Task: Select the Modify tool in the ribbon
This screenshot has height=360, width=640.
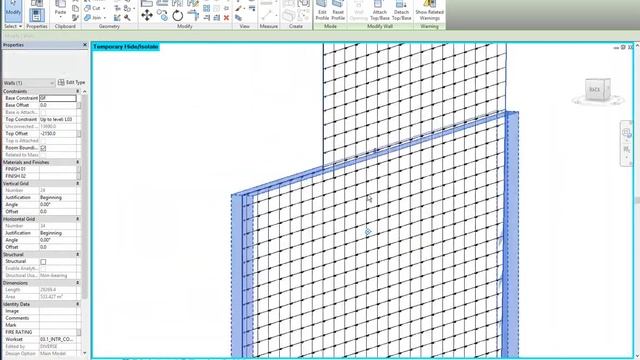Action: [x=13, y=11]
